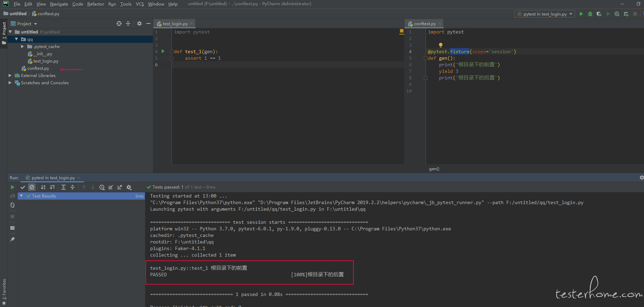Click the 'yield 3' line in conftest.py
644x307 pixels.
(x=449, y=71)
